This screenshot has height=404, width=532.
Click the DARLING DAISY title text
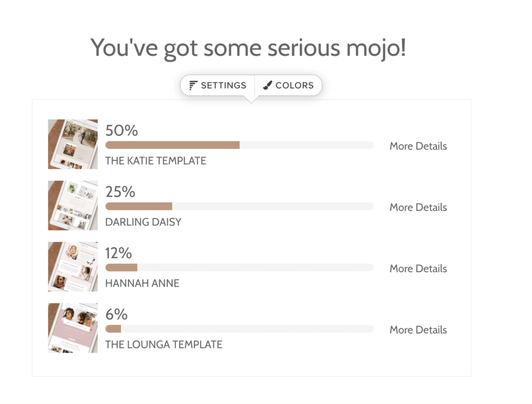click(x=143, y=222)
